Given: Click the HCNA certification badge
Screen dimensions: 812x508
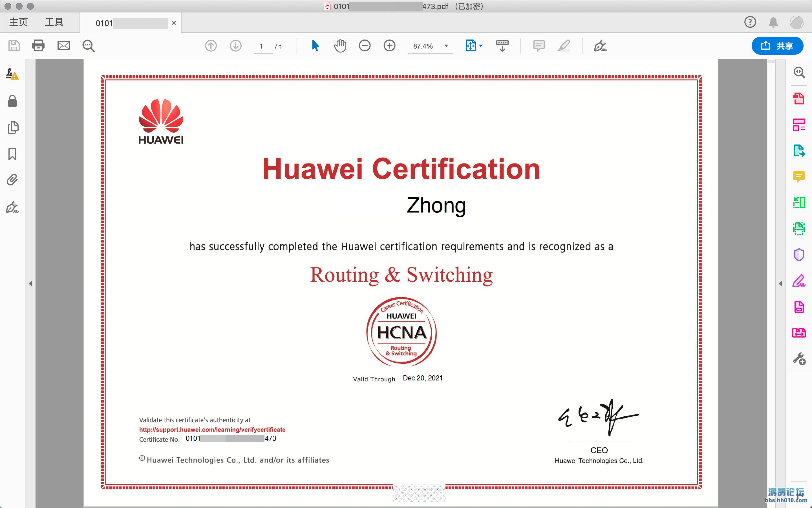Looking at the screenshot, I should click(401, 331).
